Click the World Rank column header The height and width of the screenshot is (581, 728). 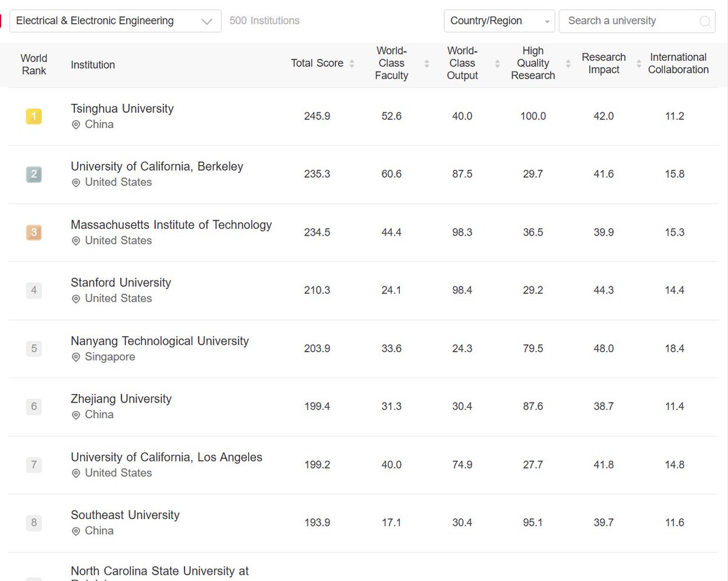point(34,64)
